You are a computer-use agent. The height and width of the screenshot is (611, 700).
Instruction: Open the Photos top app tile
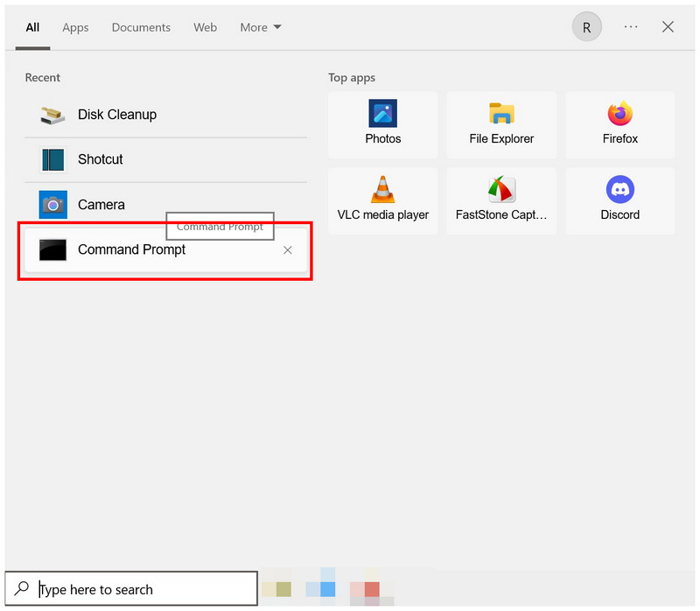click(383, 125)
